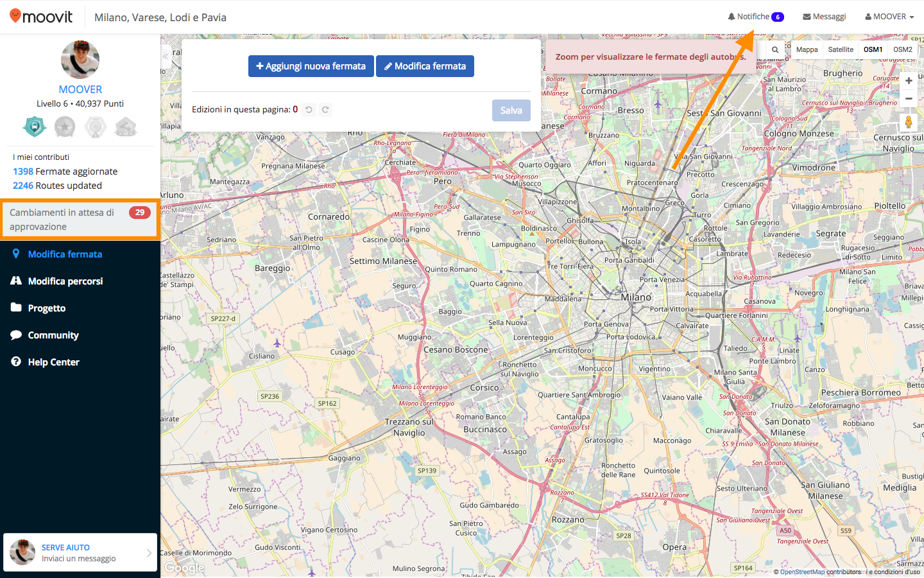Open the Progetto folder menu item
Image resolution: width=924 pixels, height=578 pixels.
pyautogui.click(x=46, y=308)
